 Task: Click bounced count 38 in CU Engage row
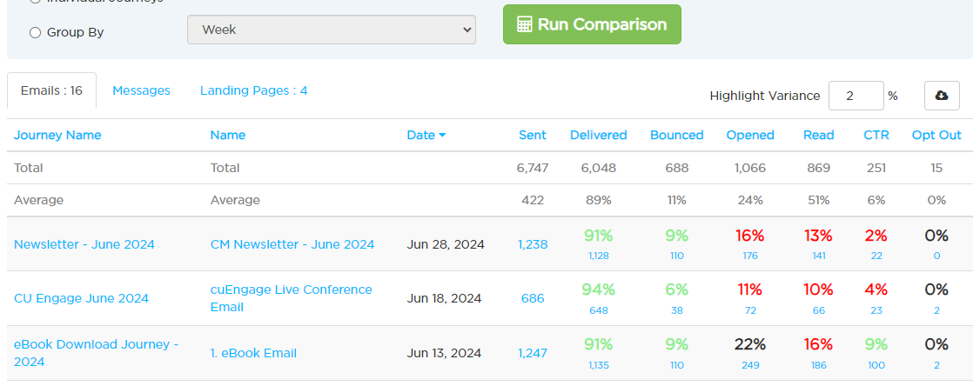677,310
